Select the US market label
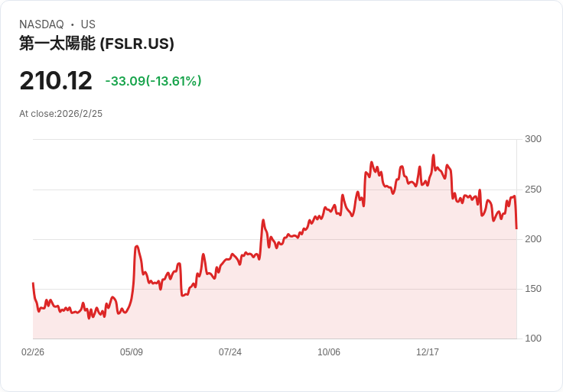 [x=88, y=24]
